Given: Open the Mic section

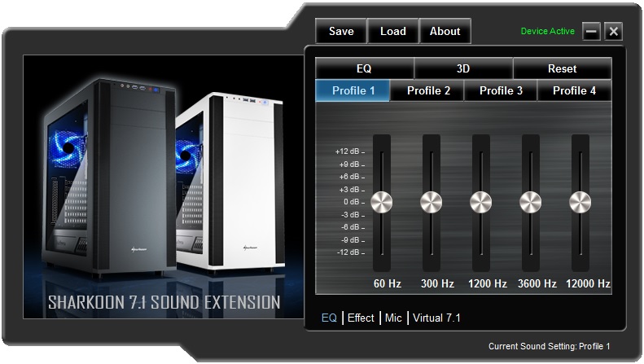Looking at the screenshot, I should pos(393,318).
